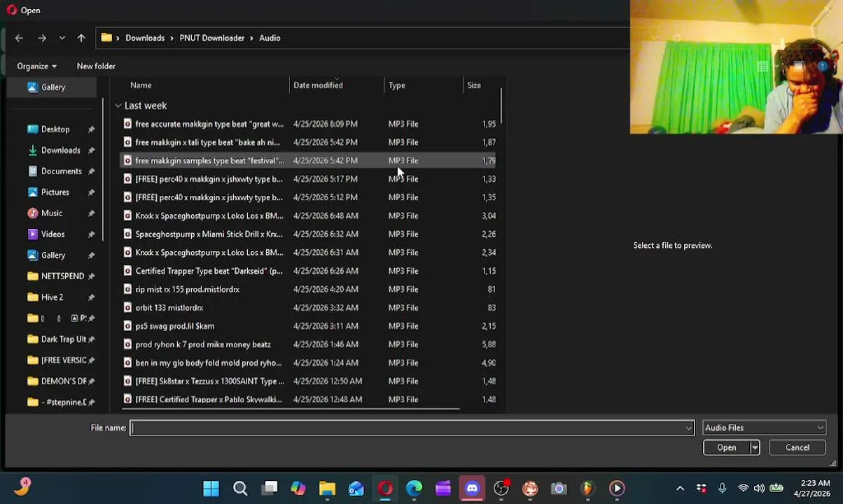Open the NETTSPEND folder in sidebar
The image size is (843, 504).
(x=61, y=276)
